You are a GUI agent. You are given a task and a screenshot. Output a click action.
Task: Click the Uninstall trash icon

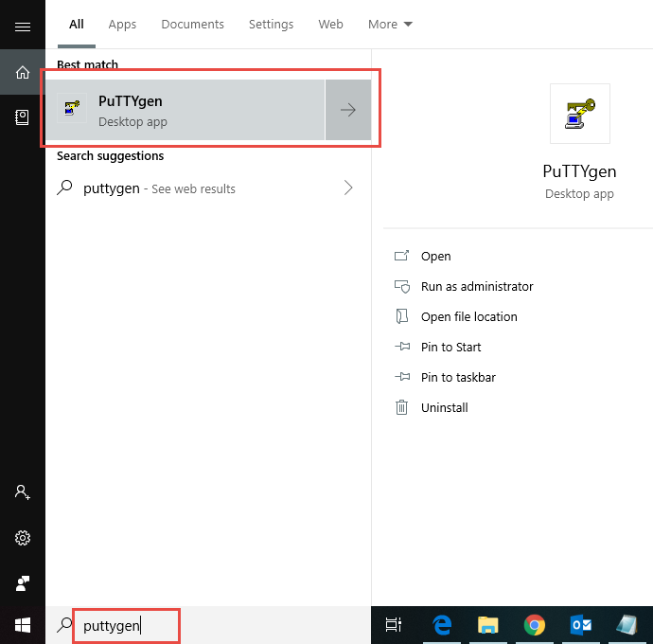coord(401,407)
